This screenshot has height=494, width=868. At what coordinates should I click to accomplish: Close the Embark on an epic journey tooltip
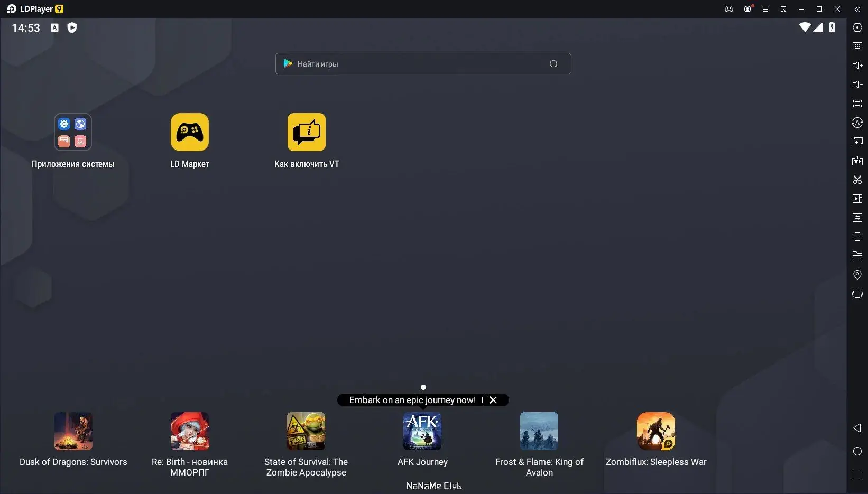point(493,400)
